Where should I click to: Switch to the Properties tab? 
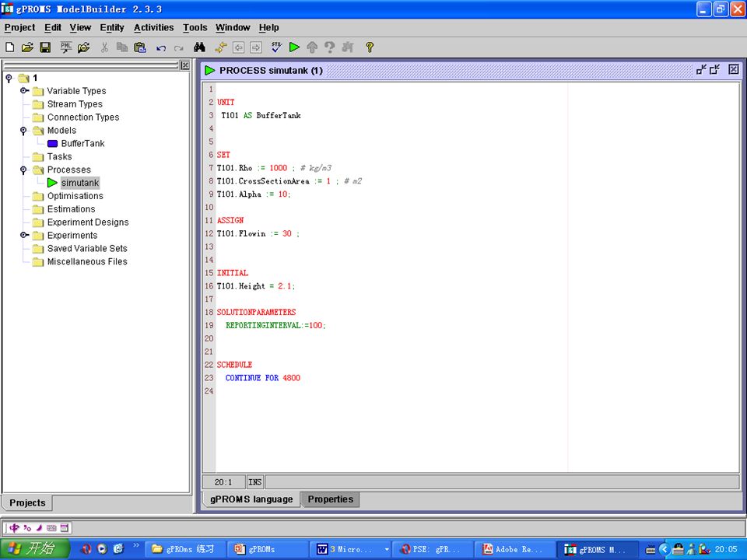[330, 499]
